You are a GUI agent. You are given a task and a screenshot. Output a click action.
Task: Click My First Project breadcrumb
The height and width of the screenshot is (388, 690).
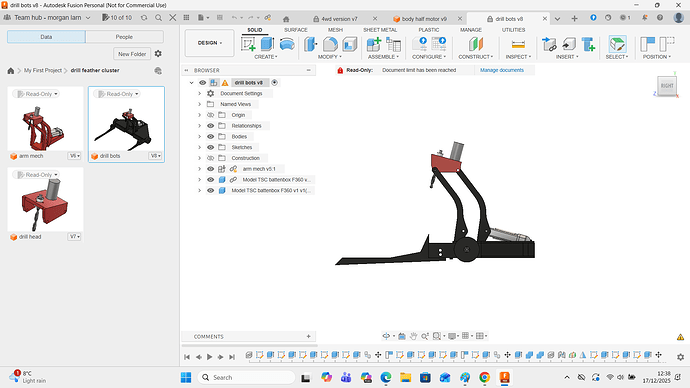coord(43,70)
